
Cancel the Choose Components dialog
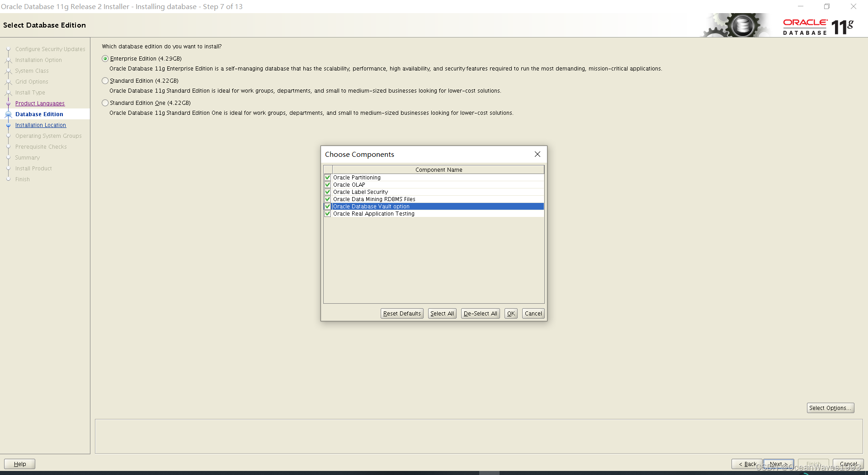coord(533,314)
